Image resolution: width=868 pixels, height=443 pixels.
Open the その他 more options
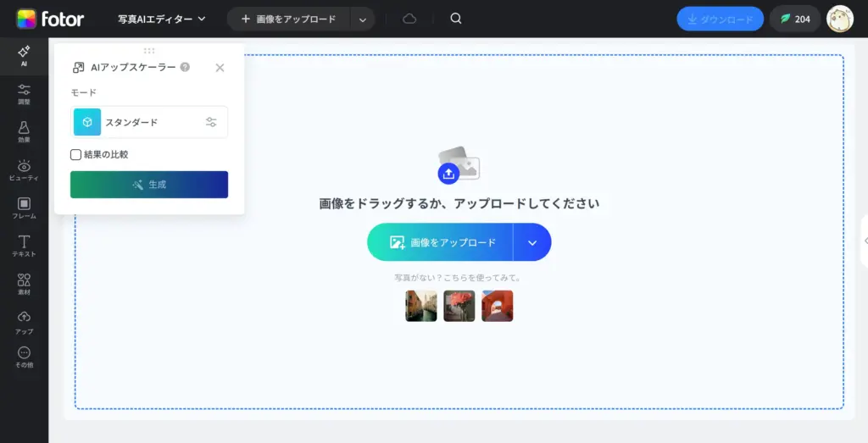(x=24, y=357)
